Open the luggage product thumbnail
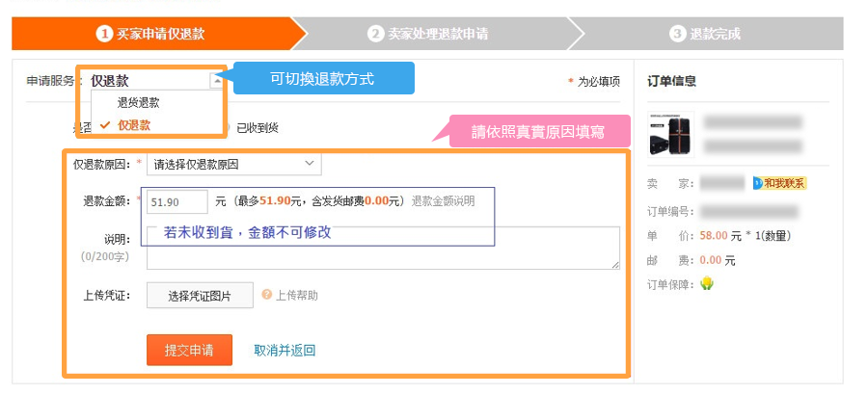 coord(671,135)
